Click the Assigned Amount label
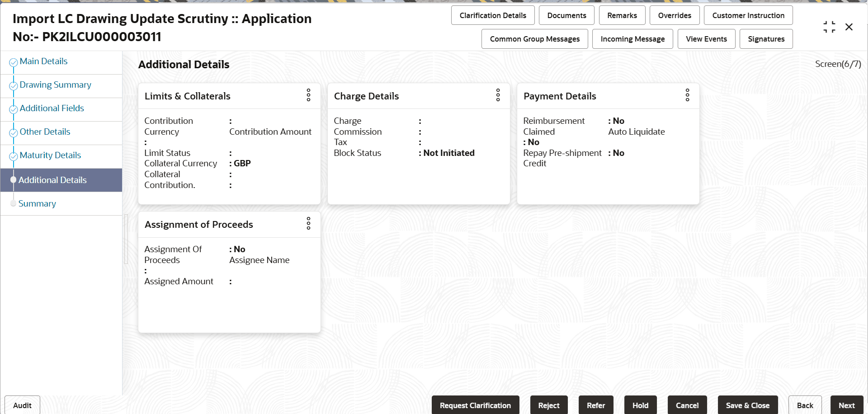The width and height of the screenshot is (868, 414). click(179, 282)
